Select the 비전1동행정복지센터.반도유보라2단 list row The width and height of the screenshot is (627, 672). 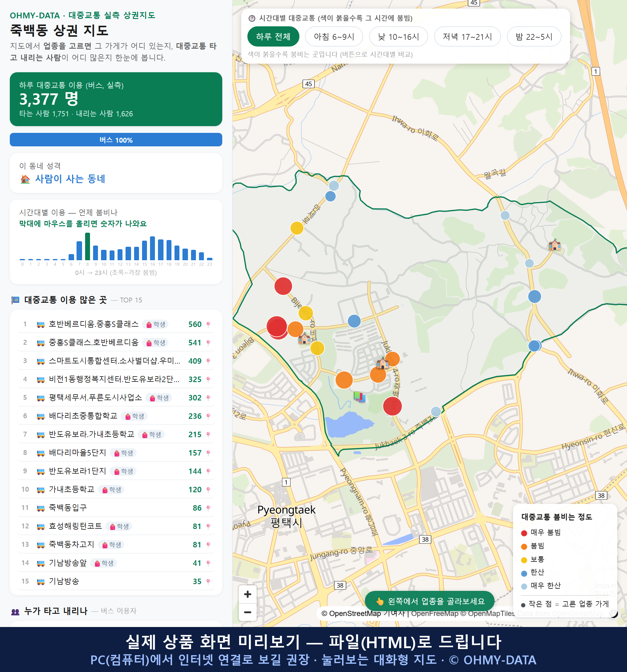[x=116, y=379]
